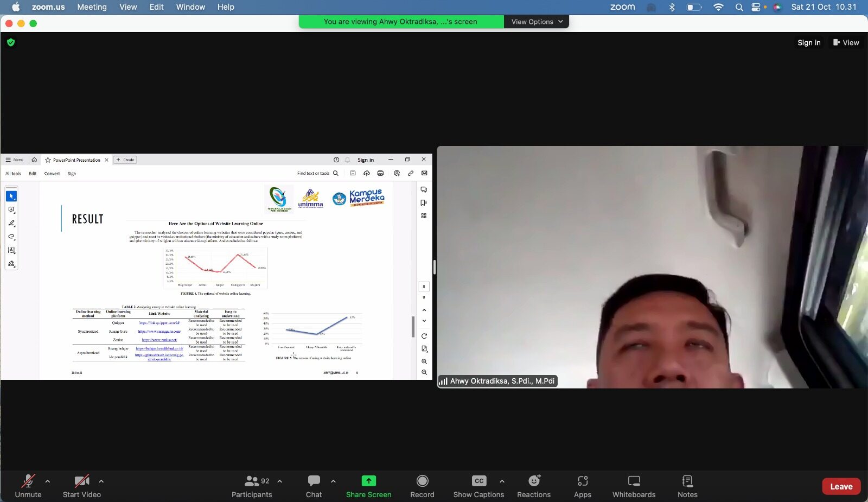The height and width of the screenshot is (502, 868).
Task: Open the Meeting menu in menu bar
Action: pyautogui.click(x=92, y=7)
